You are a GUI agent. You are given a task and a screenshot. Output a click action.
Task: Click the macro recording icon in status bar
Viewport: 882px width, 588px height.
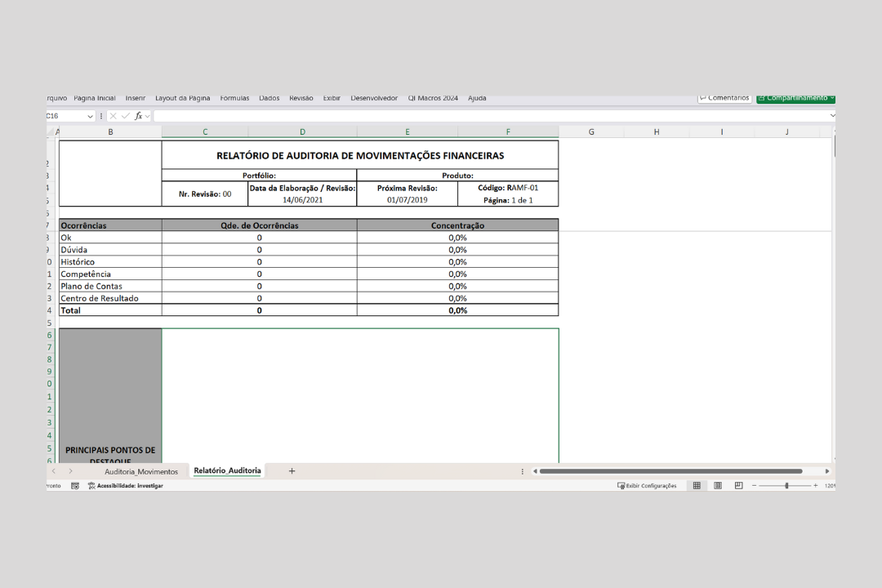(x=75, y=485)
